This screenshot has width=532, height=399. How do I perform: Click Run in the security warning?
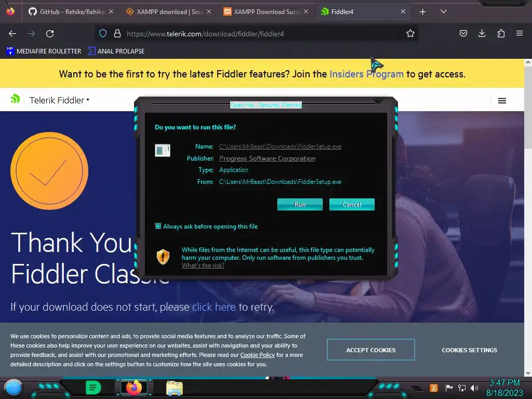(300, 205)
